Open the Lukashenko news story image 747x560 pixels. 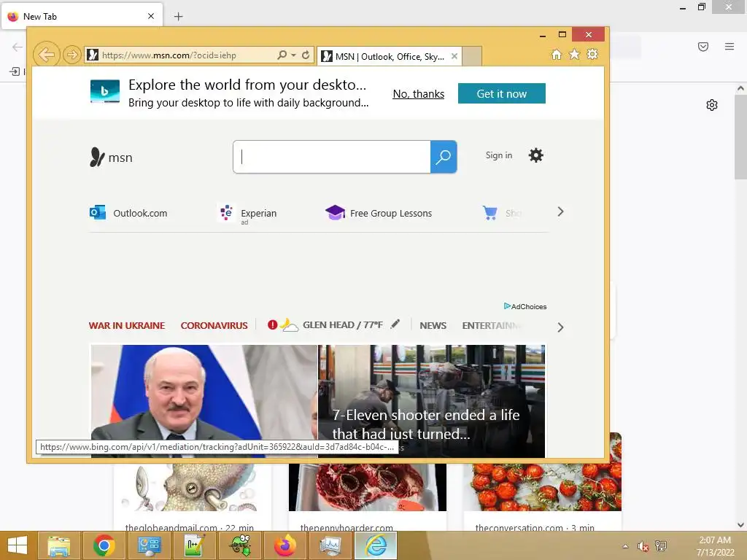click(204, 401)
